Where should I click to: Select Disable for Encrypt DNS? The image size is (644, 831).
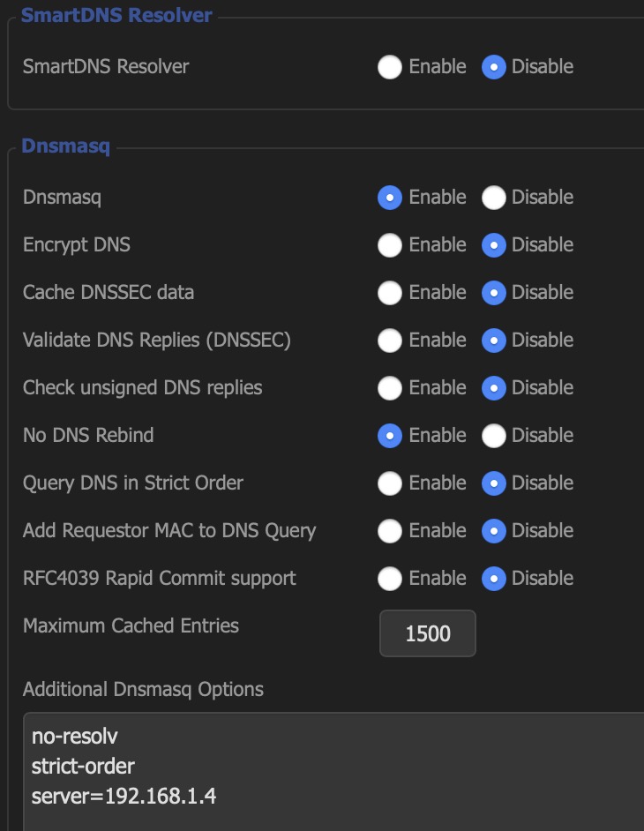click(493, 245)
